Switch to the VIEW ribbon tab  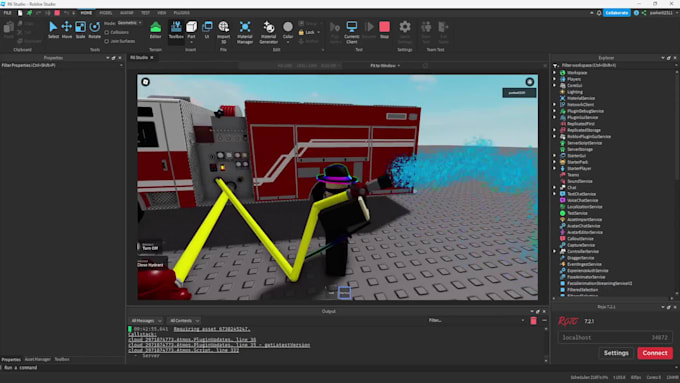162,13
